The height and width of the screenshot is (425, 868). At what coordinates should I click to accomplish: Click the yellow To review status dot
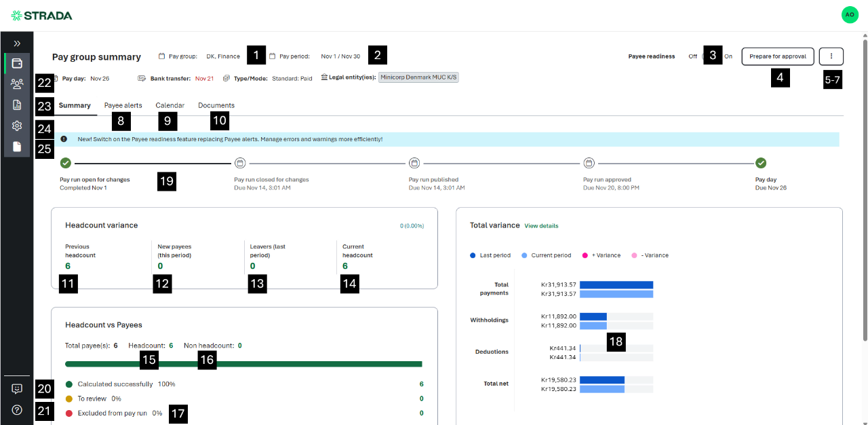tap(69, 399)
